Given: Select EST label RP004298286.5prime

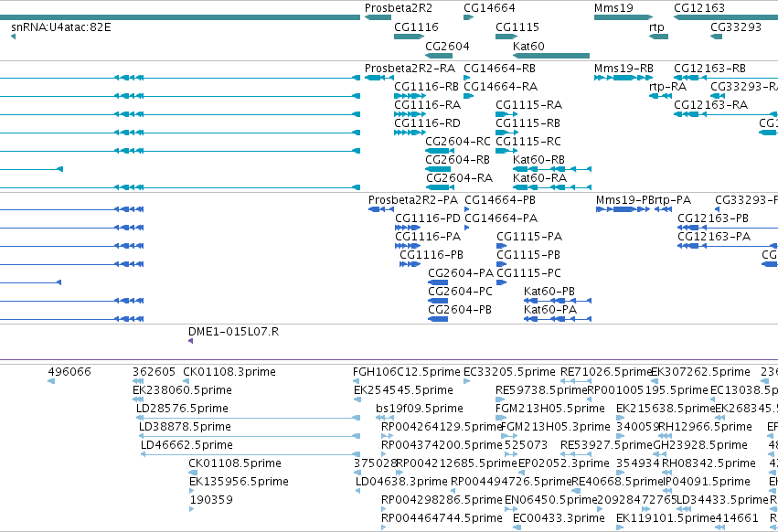Looking at the screenshot, I should pyautogui.click(x=442, y=500).
